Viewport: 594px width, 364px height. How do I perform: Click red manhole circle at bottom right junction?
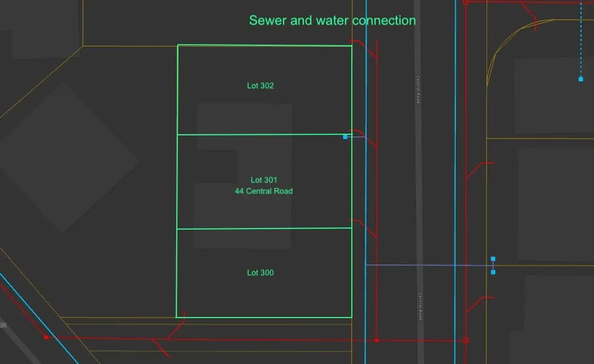(x=466, y=341)
